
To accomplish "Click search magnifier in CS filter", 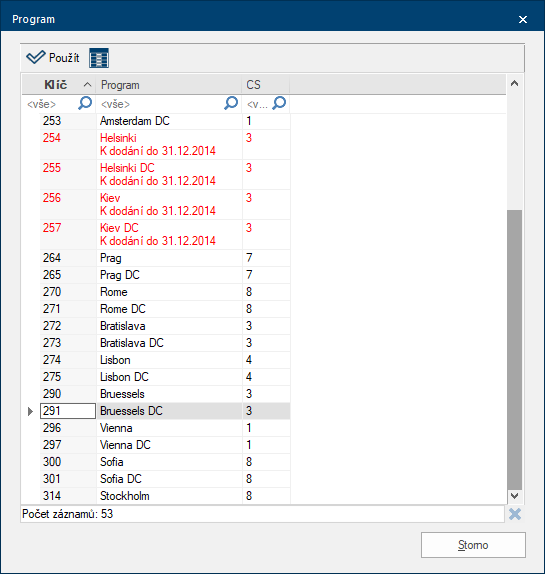I will pos(279,103).
